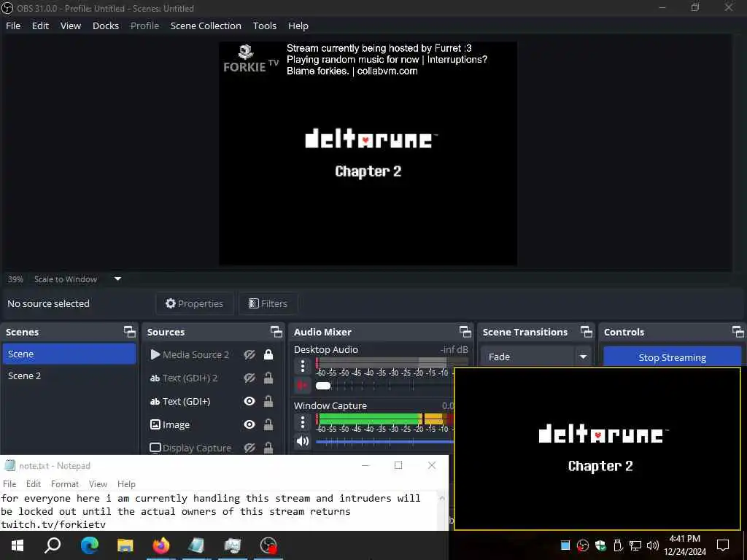This screenshot has height=560, width=747.
Task: Open the View menu in OBS
Action: [x=71, y=26]
